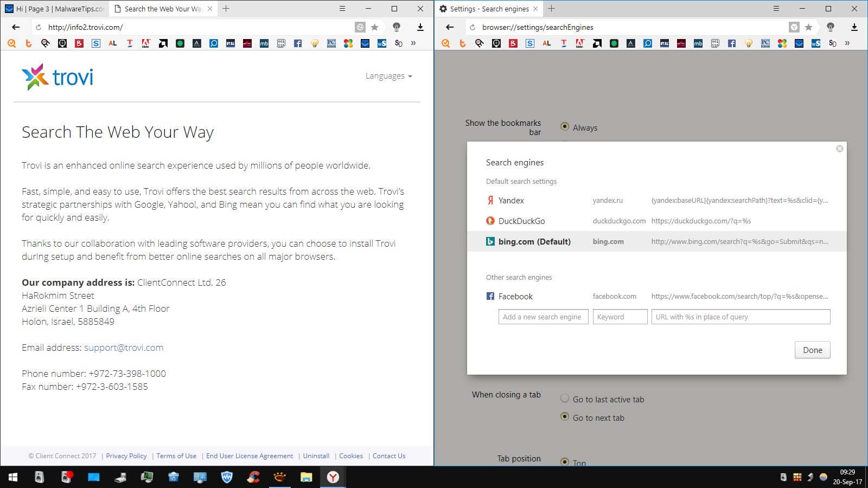The image size is (868, 488).
Task: Open the blue 'S' bookmark in the Settings window
Action: point(530,43)
